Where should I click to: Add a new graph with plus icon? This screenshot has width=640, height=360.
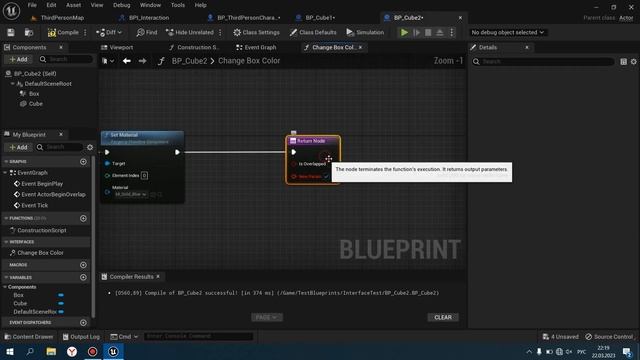[83, 162]
